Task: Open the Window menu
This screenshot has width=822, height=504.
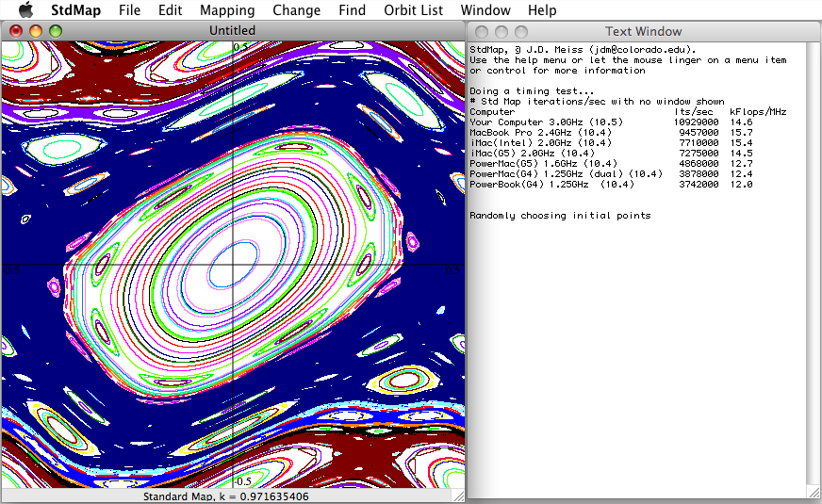Action: click(485, 10)
